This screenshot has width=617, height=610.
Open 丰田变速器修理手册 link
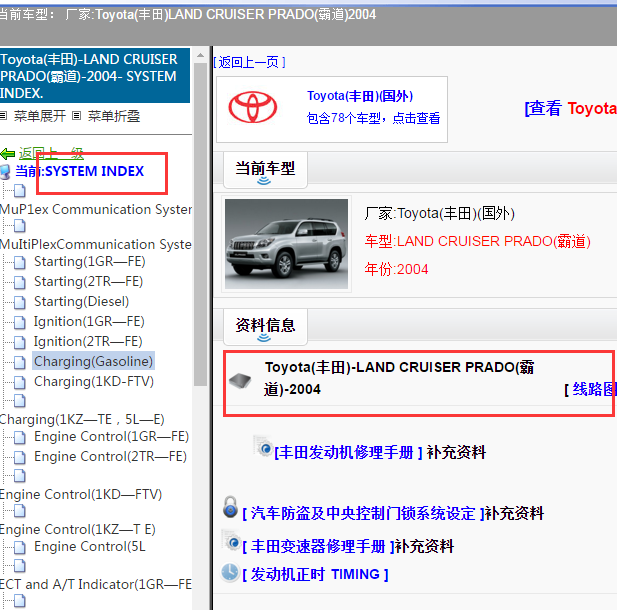(318, 546)
